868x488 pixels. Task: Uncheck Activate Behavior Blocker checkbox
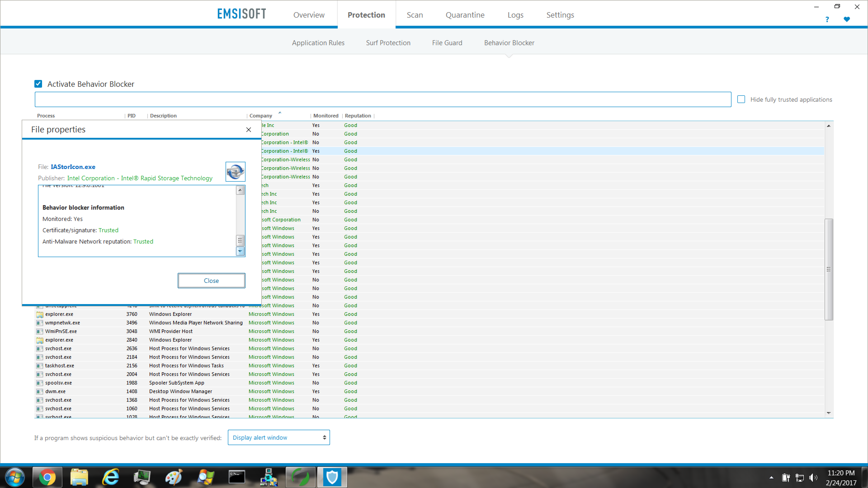pos(38,84)
